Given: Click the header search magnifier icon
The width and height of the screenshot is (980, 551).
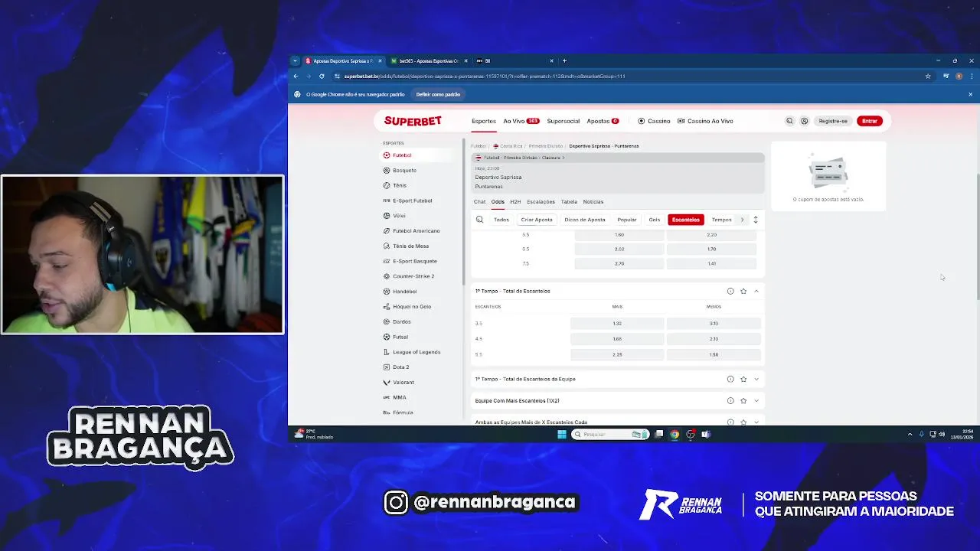Looking at the screenshot, I should (789, 121).
